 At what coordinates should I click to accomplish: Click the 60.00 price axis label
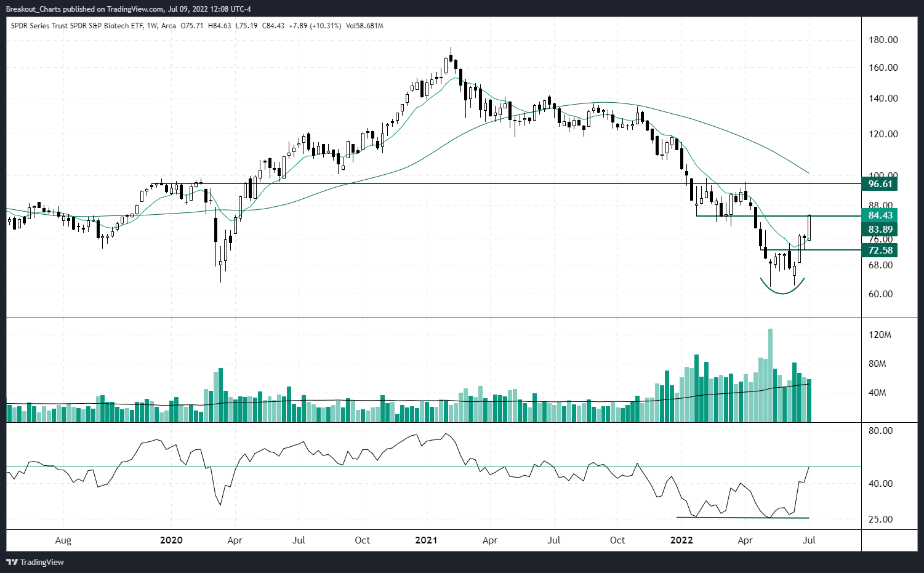coord(880,294)
